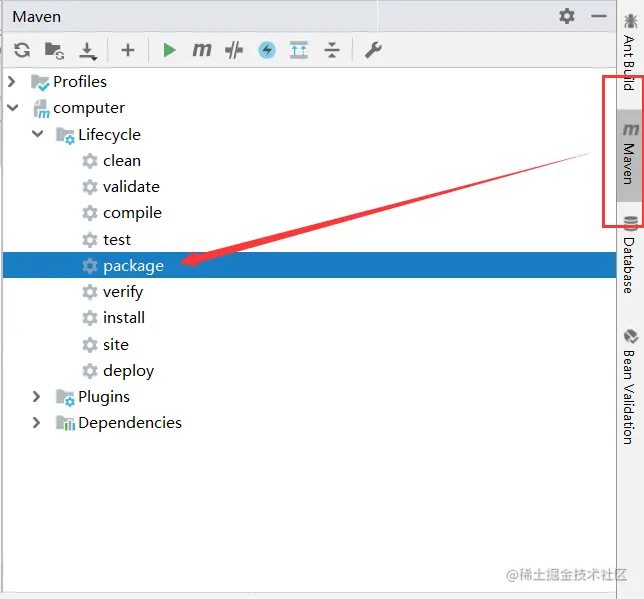
Task: Expand the Profiles node
Action: click(12, 82)
